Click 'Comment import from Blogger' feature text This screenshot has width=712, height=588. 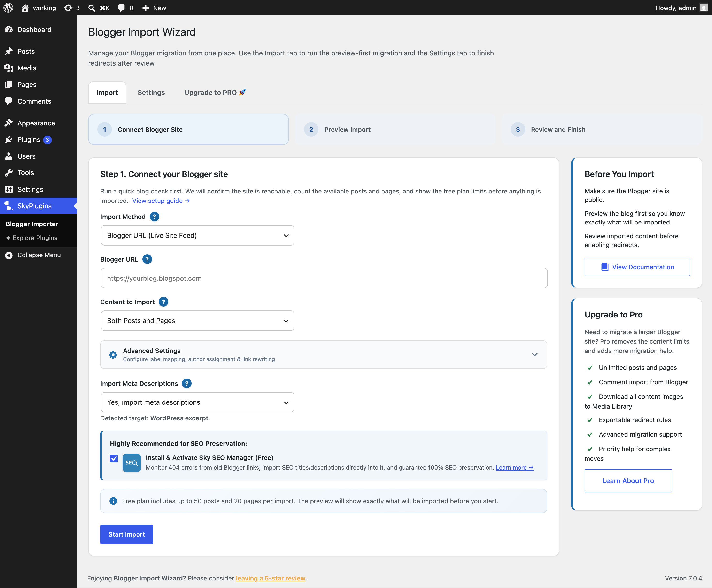pos(643,382)
